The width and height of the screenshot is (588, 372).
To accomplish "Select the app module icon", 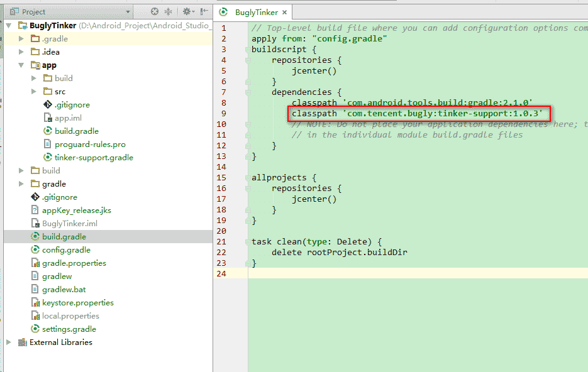I will pyautogui.click(x=35, y=65).
